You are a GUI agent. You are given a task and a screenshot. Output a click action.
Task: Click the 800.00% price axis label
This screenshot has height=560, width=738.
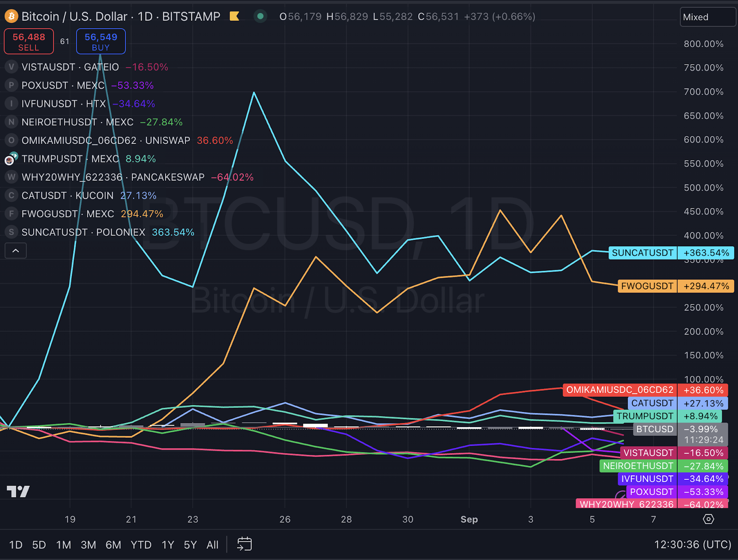703,44
